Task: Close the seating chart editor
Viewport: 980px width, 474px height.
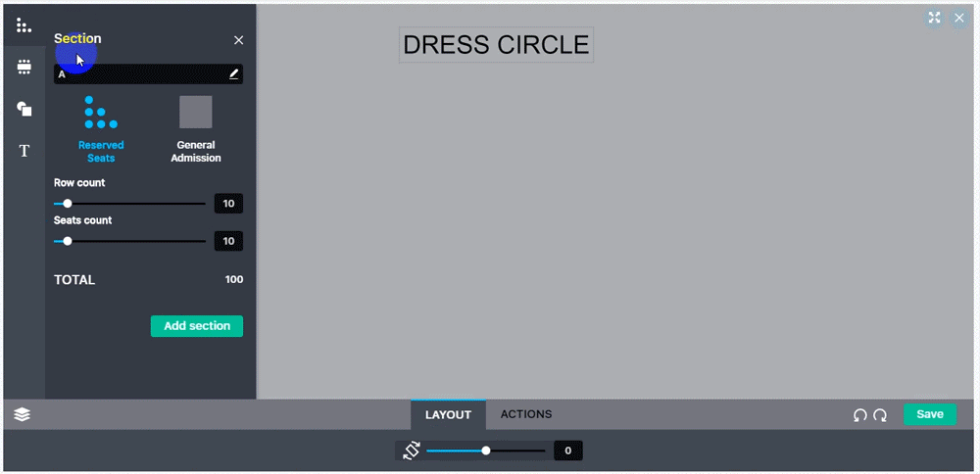Action: 958,18
